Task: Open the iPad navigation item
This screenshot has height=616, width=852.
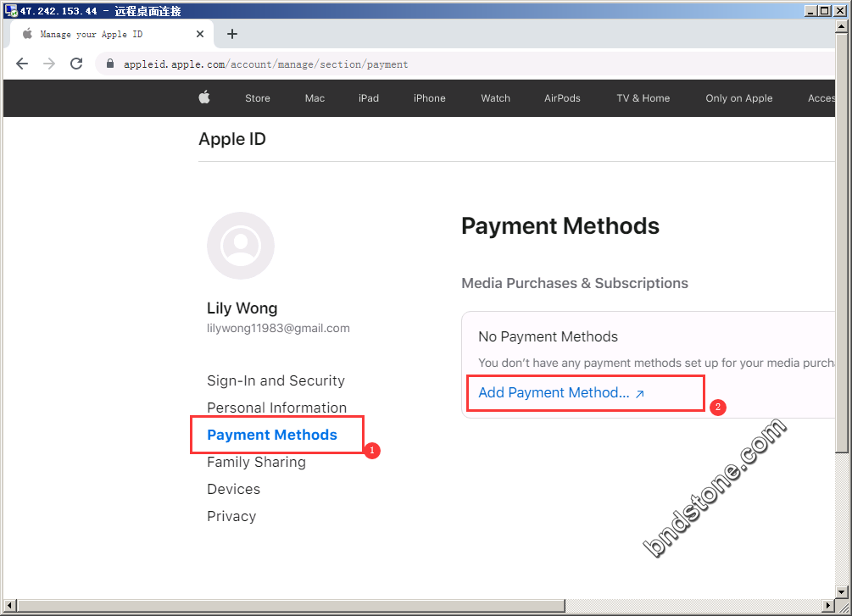Action: 369,98
